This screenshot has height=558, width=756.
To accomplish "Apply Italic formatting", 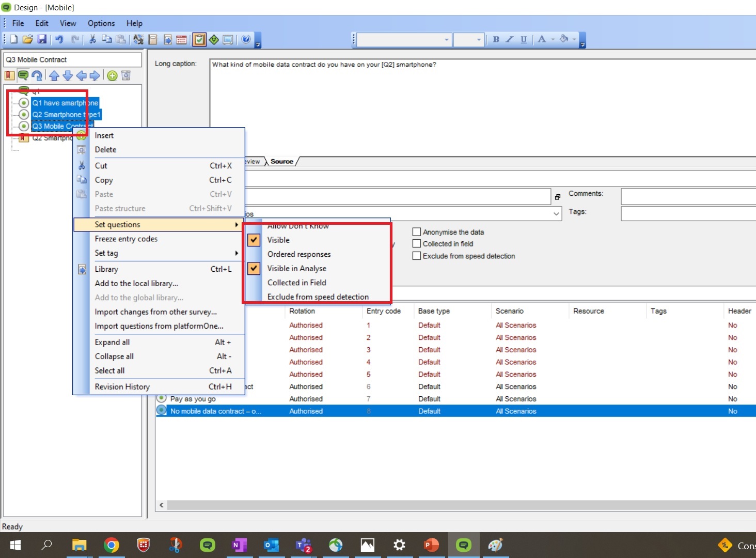I will (x=510, y=39).
